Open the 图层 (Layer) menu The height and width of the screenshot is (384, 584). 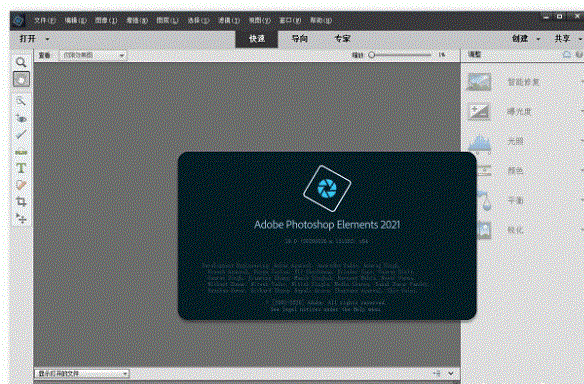point(168,20)
